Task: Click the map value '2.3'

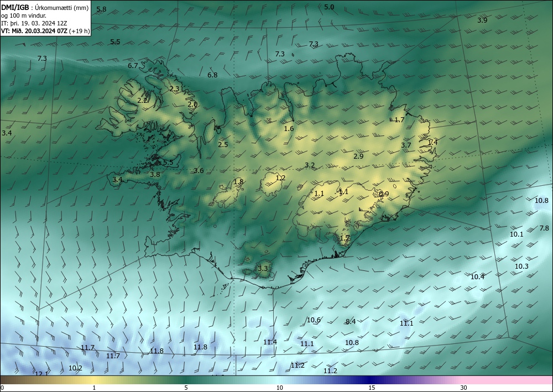Action: 174,88
